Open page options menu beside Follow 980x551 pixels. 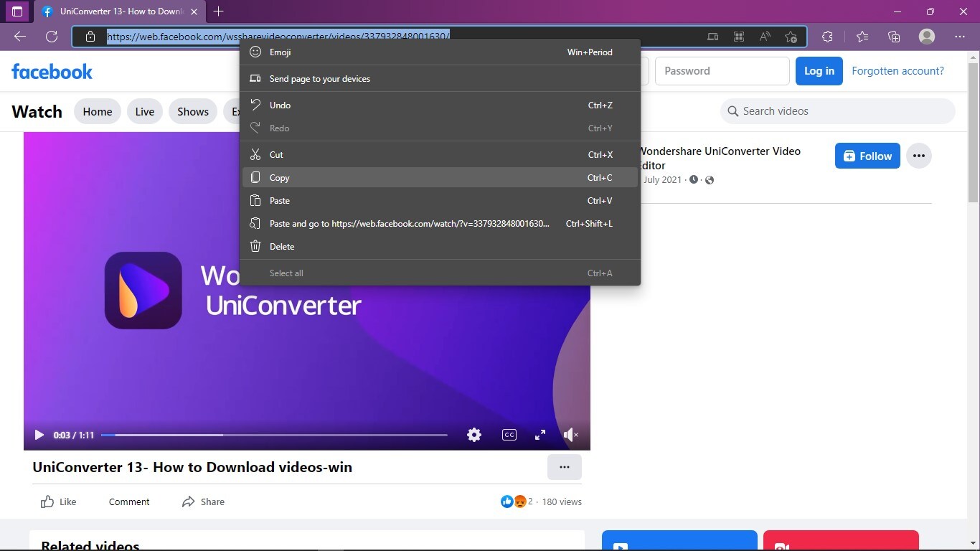pyautogui.click(x=919, y=156)
